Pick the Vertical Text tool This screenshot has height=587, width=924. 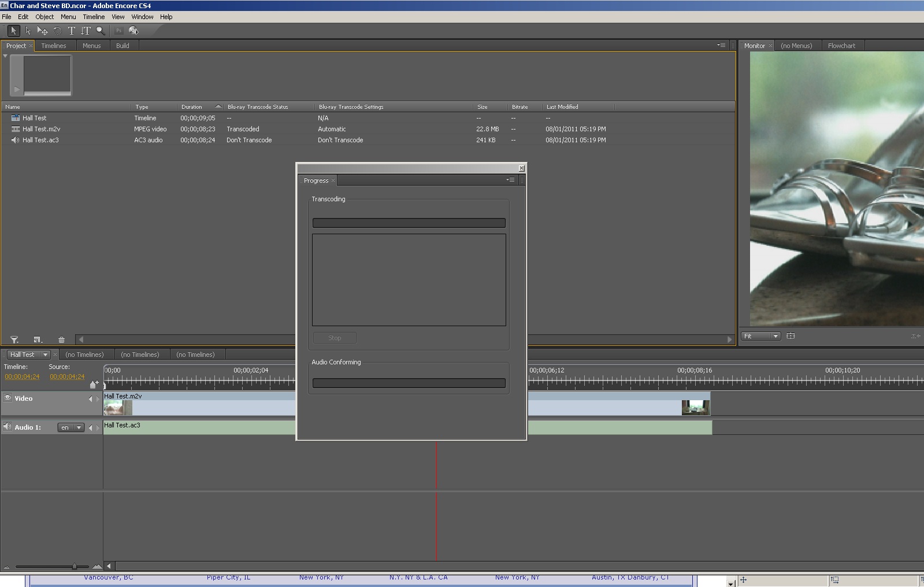coord(86,31)
